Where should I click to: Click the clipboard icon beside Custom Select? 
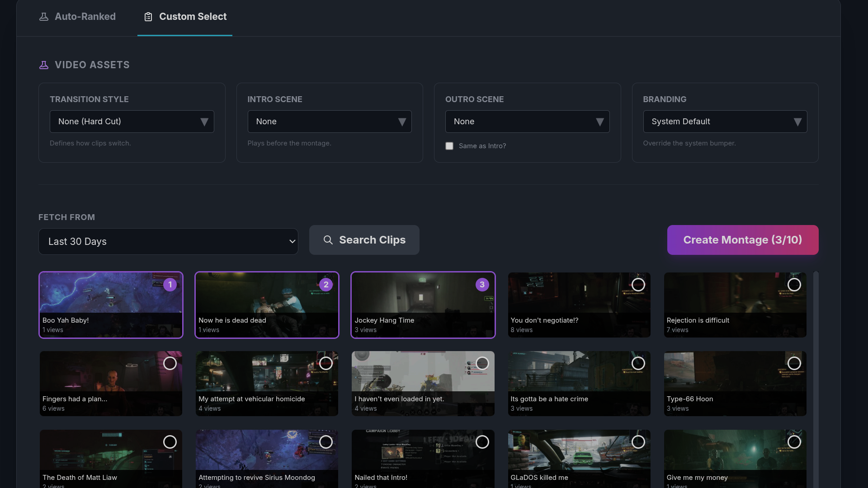click(148, 17)
